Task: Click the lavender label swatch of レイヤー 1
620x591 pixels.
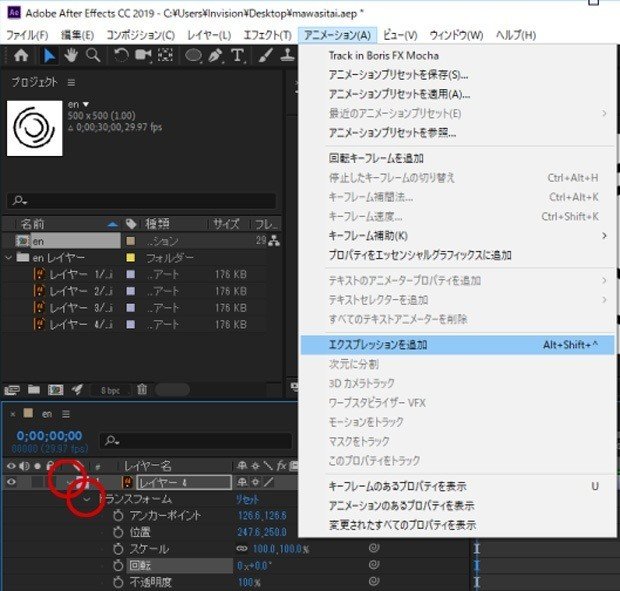Action: tap(130, 274)
